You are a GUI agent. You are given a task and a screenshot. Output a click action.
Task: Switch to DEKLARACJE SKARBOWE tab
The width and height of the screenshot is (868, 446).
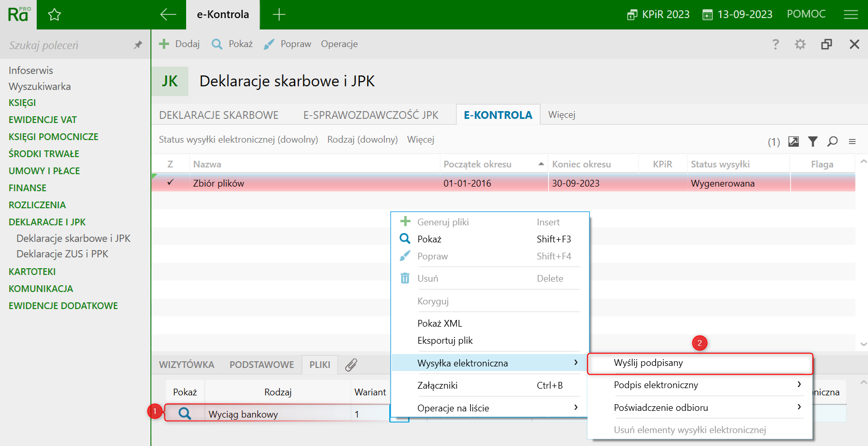(x=219, y=115)
